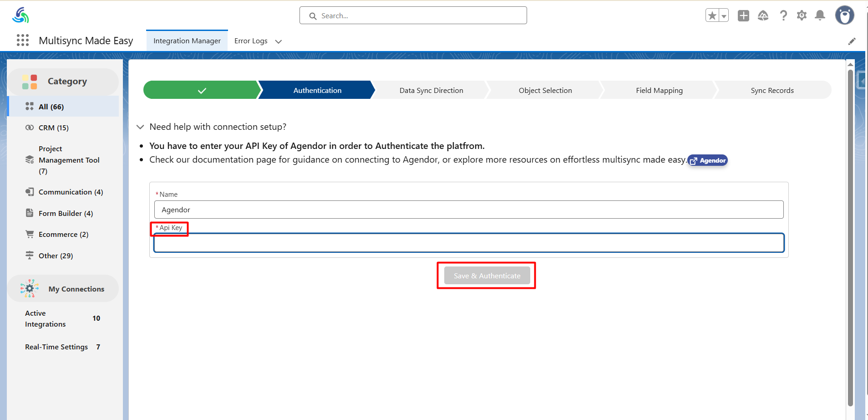Open the Agendor documentation link badge
This screenshot has height=420, width=868.
[708, 160]
